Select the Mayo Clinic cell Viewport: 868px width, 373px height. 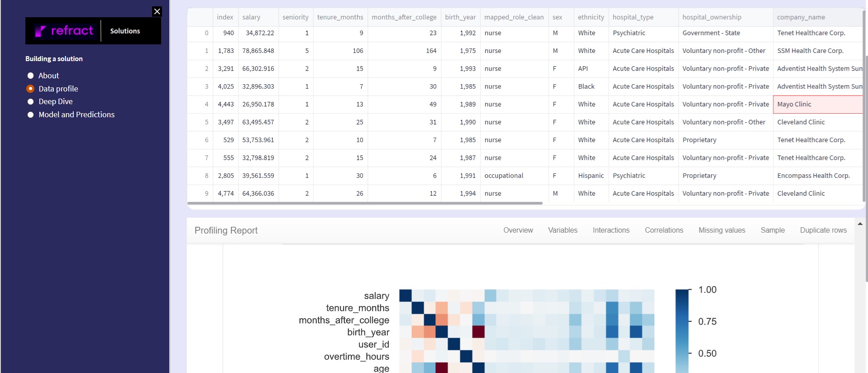coord(818,104)
